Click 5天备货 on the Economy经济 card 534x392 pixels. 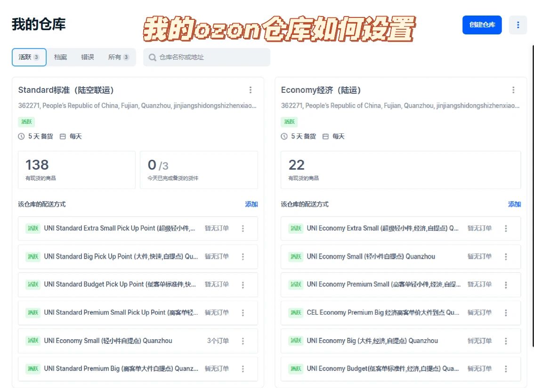click(303, 136)
